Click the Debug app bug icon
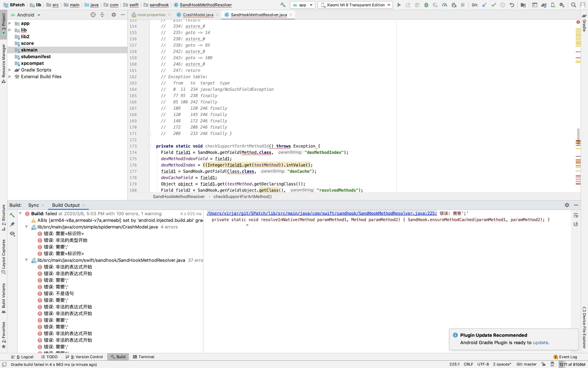The image size is (588, 368). [x=426, y=5]
